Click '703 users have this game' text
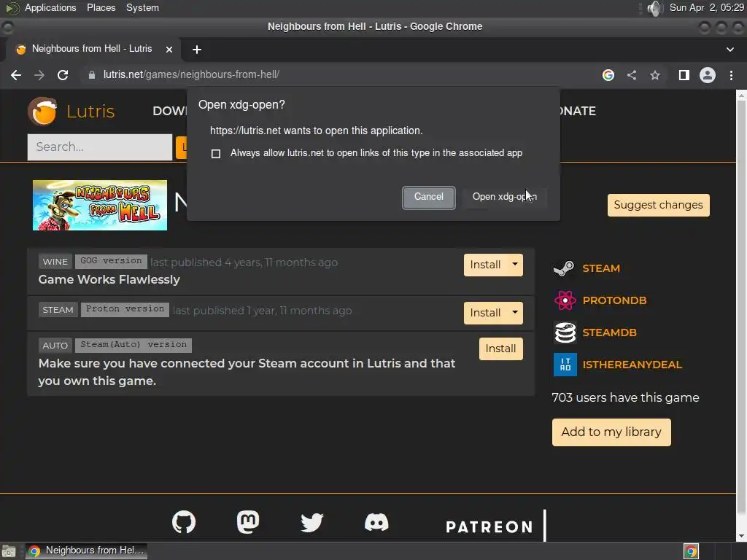 click(625, 398)
